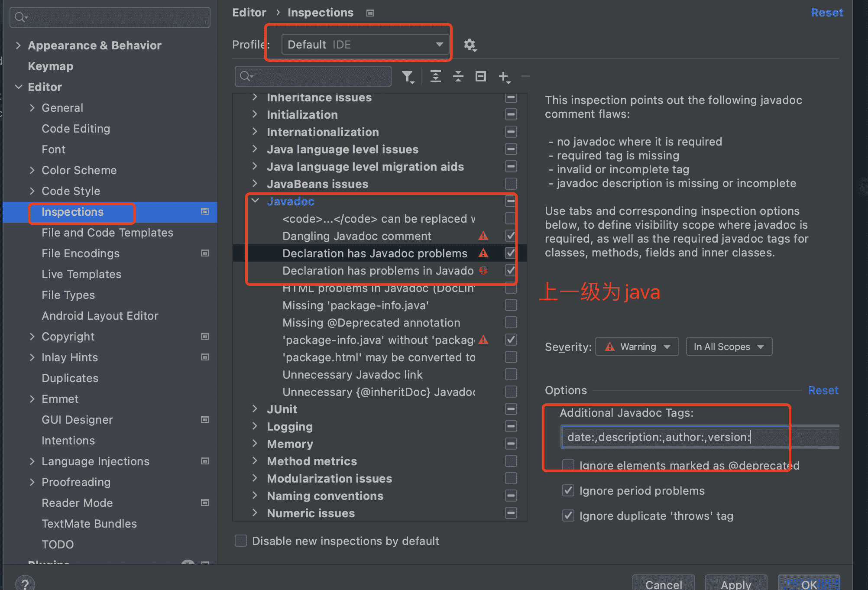Toggle Dangling Javadoc comment checkbox
The image size is (868, 590).
(511, 236)
